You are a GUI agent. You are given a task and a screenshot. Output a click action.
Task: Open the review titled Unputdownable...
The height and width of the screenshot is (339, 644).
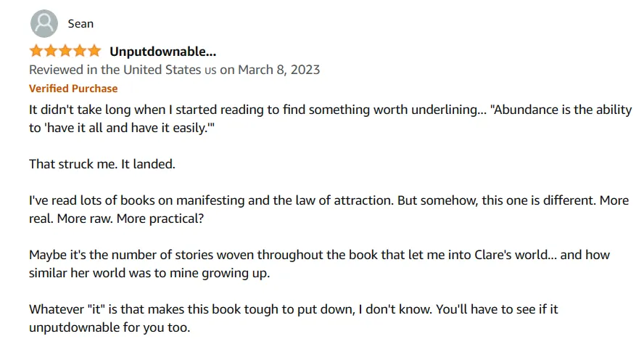click(x=162, y=52)
